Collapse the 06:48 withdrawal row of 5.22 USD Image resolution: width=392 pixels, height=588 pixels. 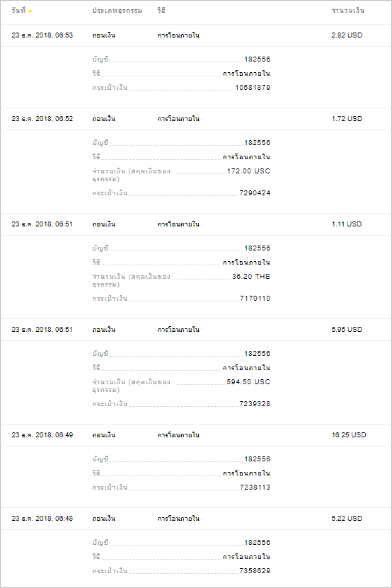196,519
